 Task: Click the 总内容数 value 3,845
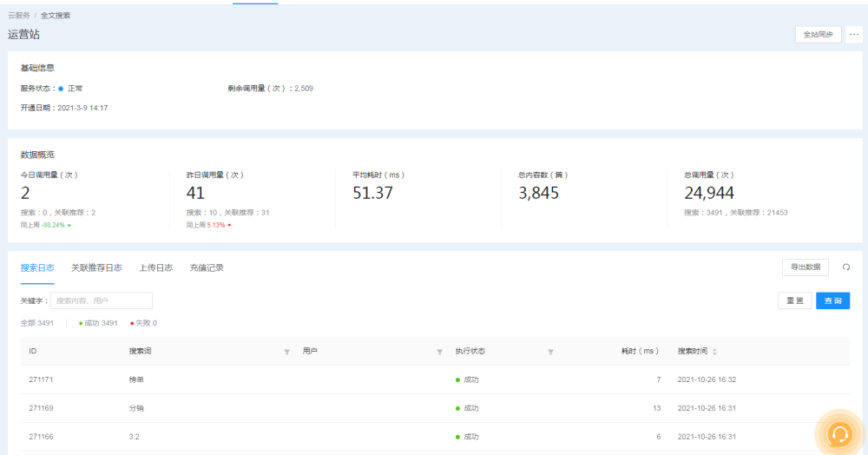click(x=539, y=193)
